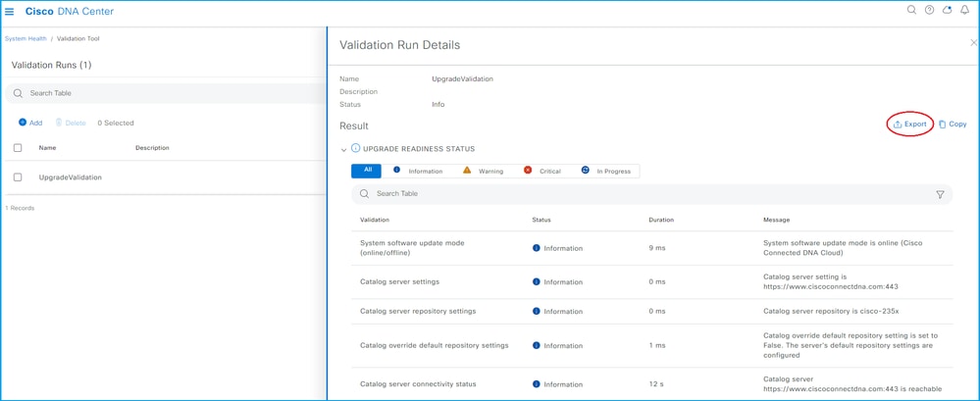Click the search magnifier icon in header
This screenshot has width=980, height=401.
point(911,10)
